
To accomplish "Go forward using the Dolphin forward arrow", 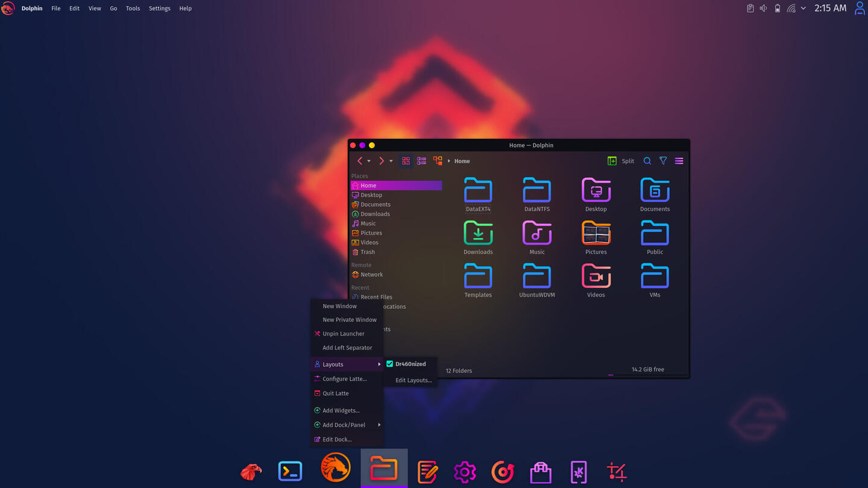I will click(381, 161).
